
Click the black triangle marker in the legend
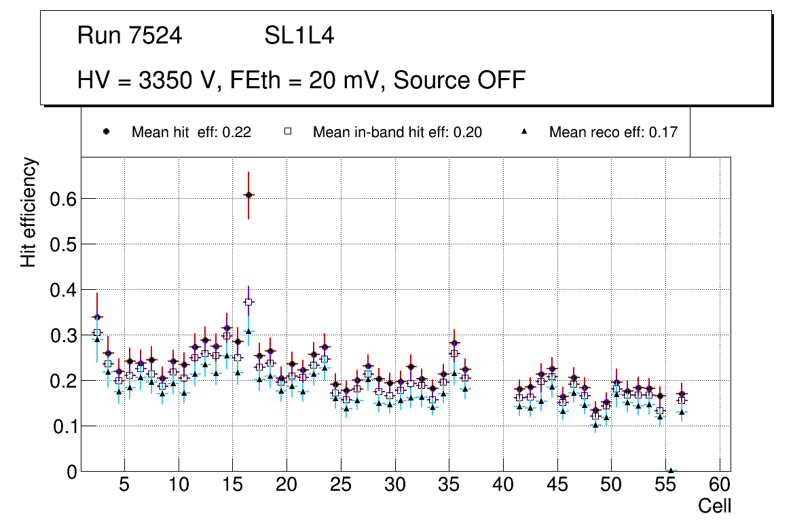pos(524,132)
